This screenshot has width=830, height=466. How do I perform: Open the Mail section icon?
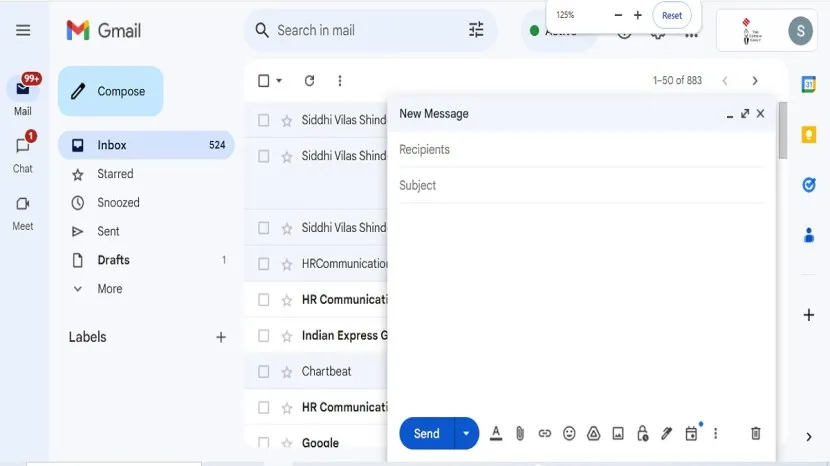click(x=23, y=88)
